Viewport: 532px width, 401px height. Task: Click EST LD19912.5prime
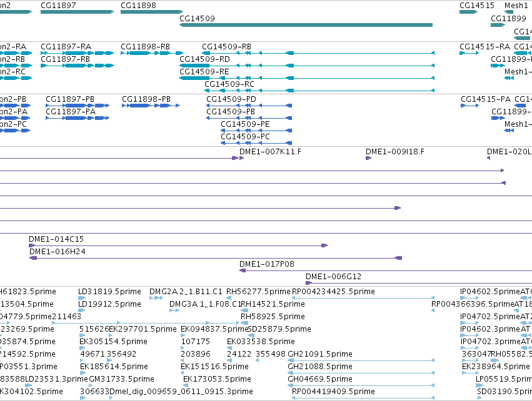tap(82, 310)
